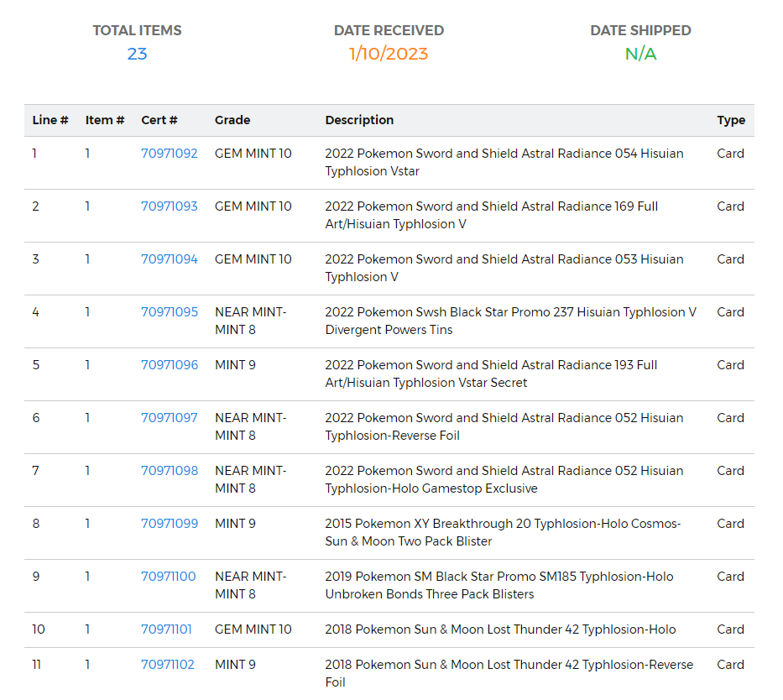The image size is (783, 700).
Task: Click the date received value 1/10/2023
Action: tap(389, 54)
